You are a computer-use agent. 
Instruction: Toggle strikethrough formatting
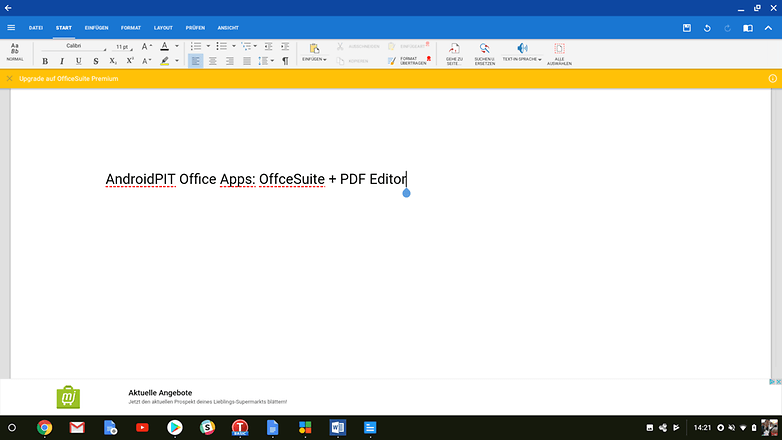coord(96,61)
